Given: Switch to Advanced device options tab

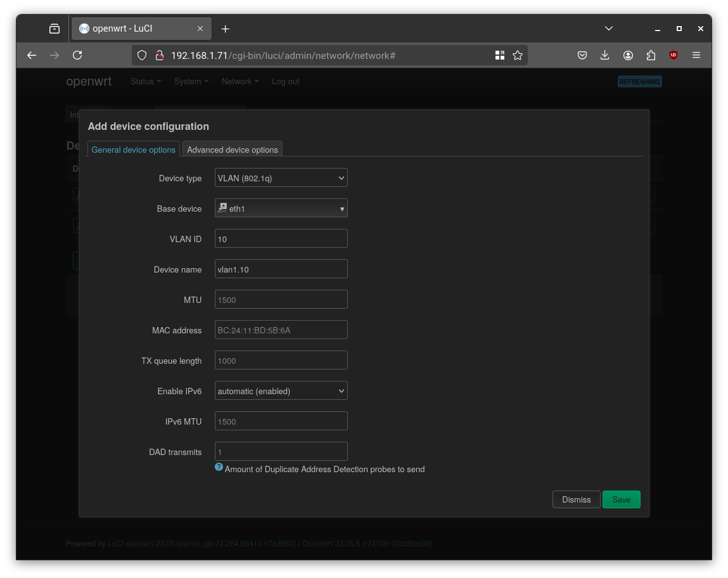Looking at the screenshot, I should (233, 149).
